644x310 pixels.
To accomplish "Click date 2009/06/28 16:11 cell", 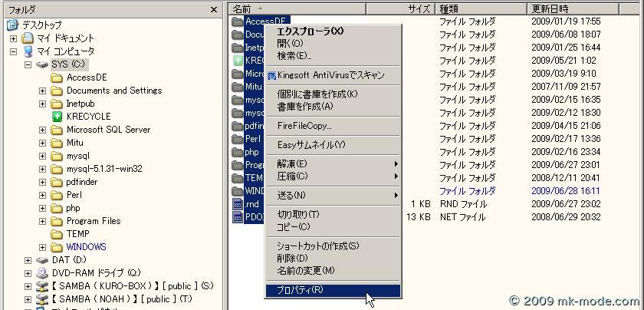I will [x=566, y=191].
